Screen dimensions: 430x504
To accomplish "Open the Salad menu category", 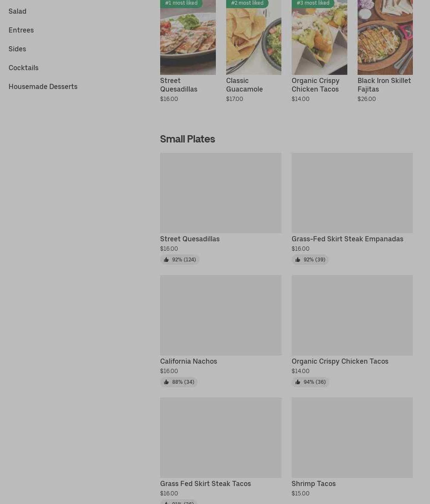I will 18,11.
